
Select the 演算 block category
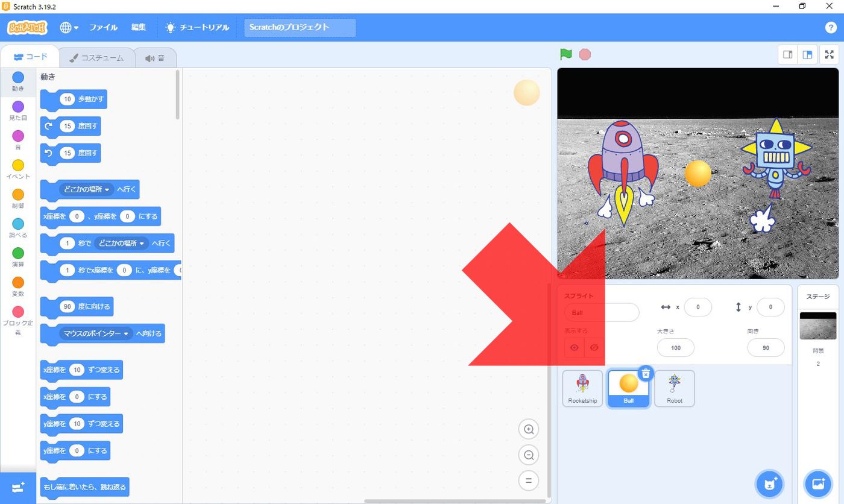tap(18, 257)
